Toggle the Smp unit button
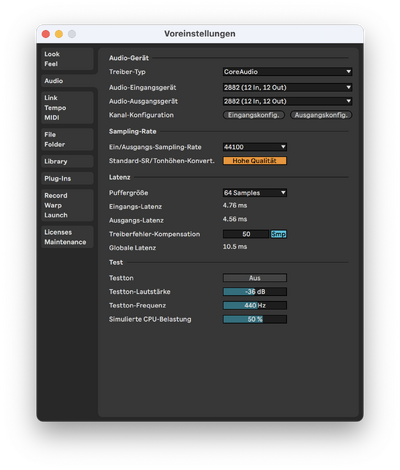This screenshot has height=470, width=400. (278, 234)
